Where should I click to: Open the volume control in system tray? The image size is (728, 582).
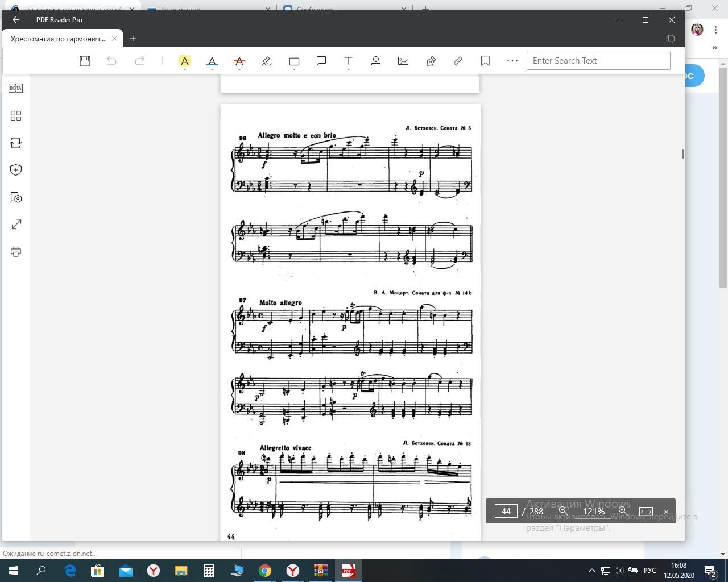pyautogui.click(x=619, y=571)
